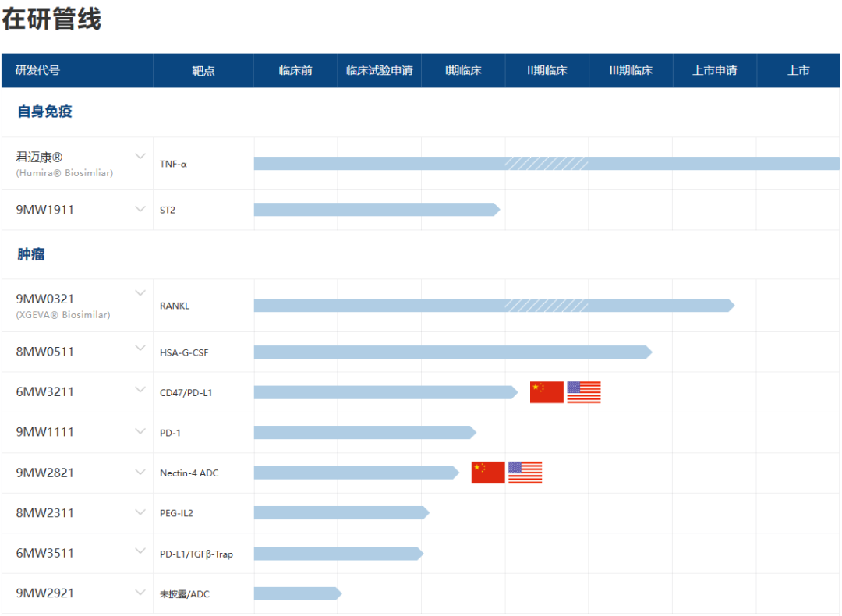Viewport: 842px width, 616px height.
Task: Click the 未披露/ADC progress bar
Action: (298, 593)
